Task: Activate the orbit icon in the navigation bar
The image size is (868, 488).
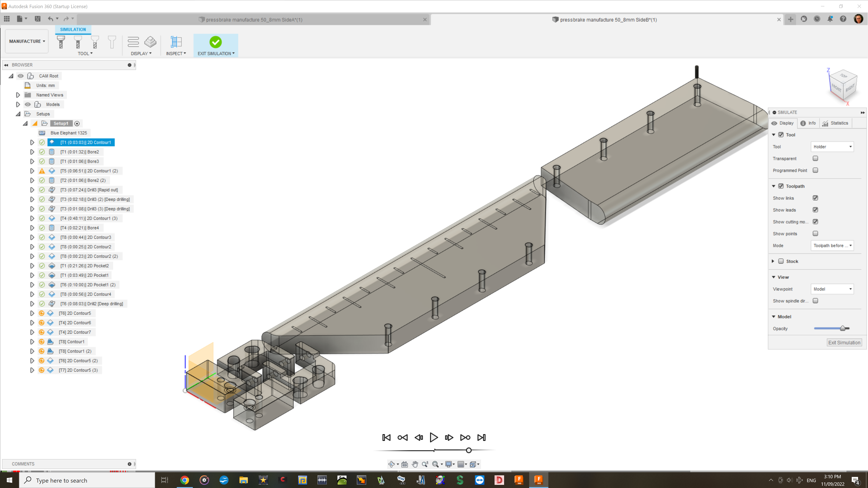Action: tap(392, 464)
